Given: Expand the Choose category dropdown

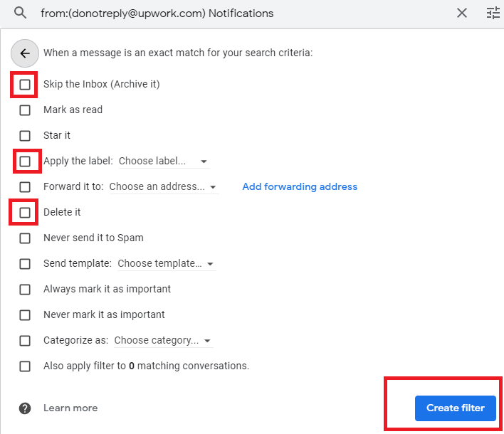Looking at the screenshot, I should (164, 341).
